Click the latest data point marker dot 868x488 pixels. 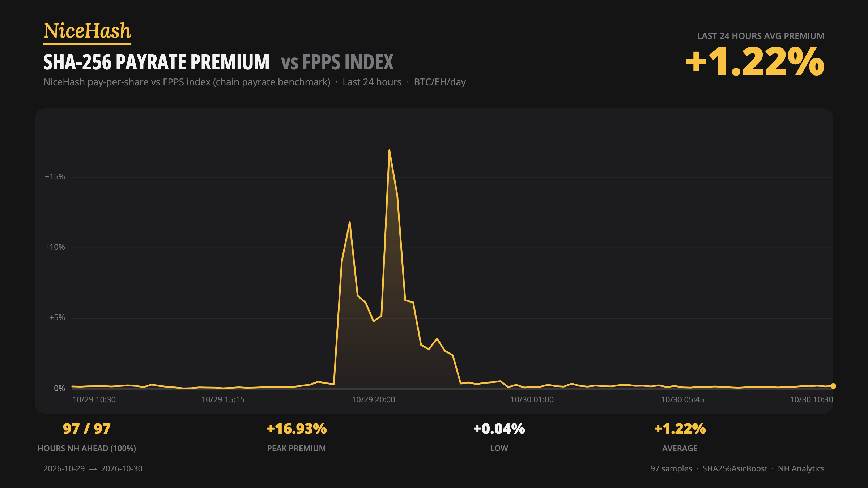pos(833,386)
